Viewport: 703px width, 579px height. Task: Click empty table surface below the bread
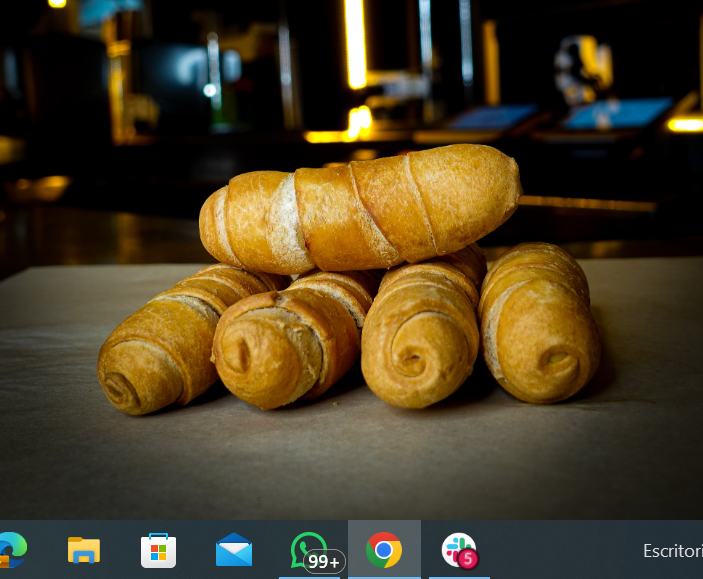coord(350,460)
